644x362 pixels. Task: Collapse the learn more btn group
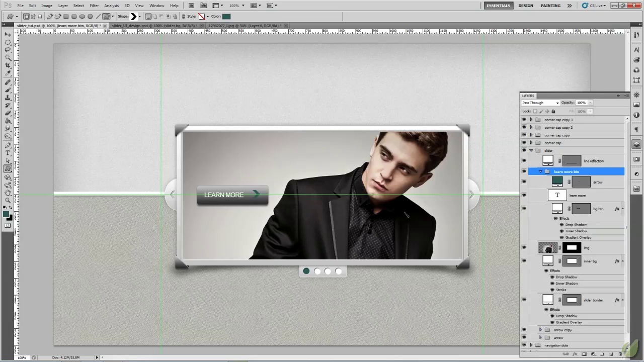point(540,171)
